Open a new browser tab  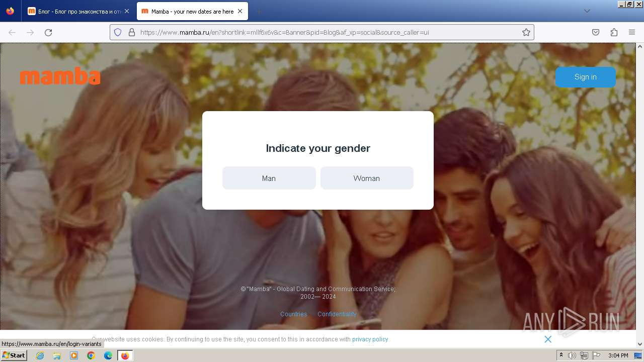coord(259,11)
